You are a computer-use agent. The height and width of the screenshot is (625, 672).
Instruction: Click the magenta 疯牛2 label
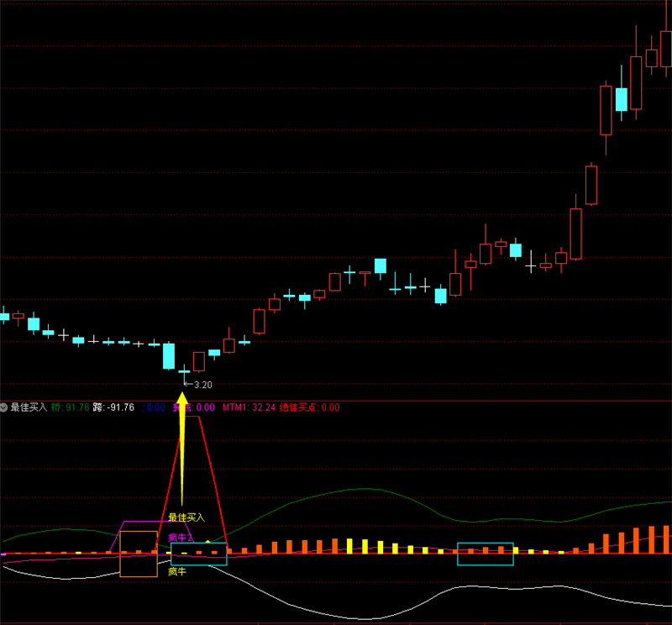coord(181,537)
